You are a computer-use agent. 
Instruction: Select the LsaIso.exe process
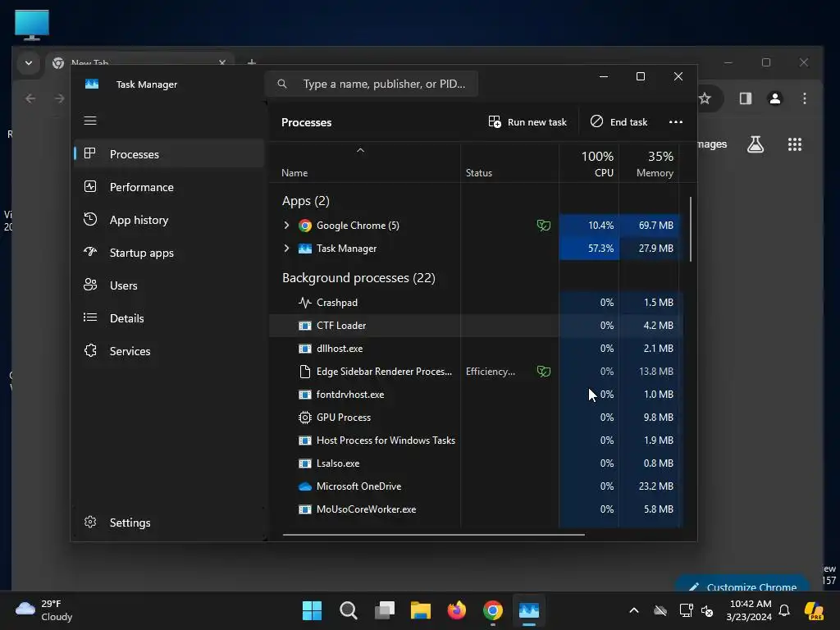[x=476, y=463]
